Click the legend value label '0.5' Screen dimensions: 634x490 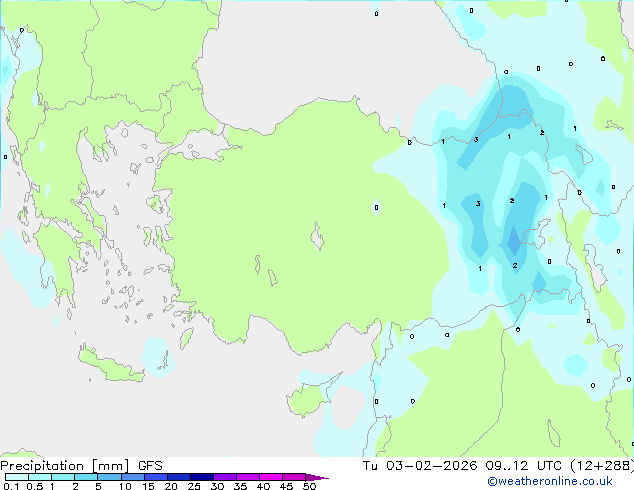point(35,486)
